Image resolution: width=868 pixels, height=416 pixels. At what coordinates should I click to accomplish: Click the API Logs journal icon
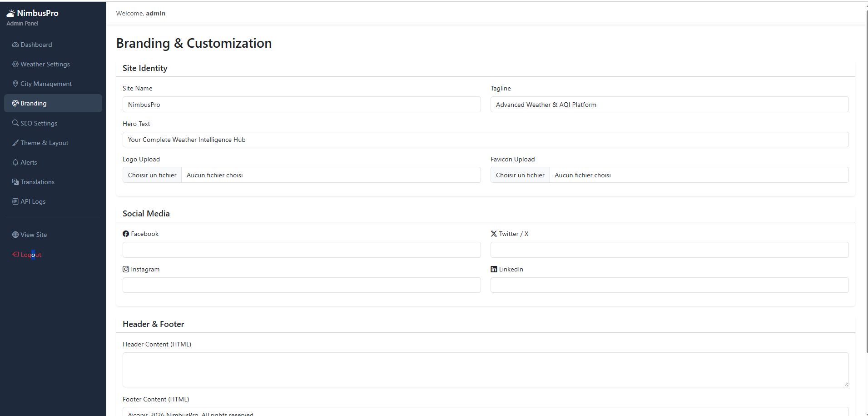[x=15, y=201]
